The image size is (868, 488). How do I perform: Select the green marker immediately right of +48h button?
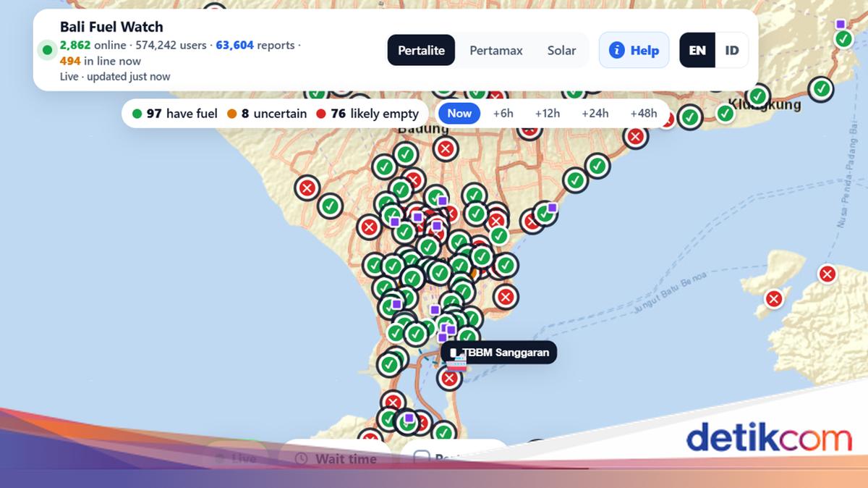tap(690, 117)
